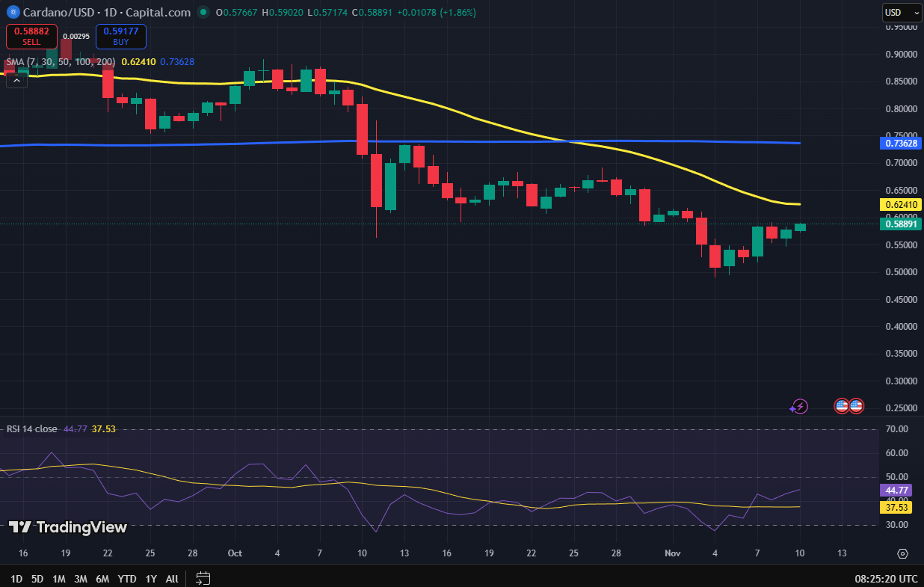Select the YTD time range
Viewport: 924px width, 587px height.
(x=127, y=578)
